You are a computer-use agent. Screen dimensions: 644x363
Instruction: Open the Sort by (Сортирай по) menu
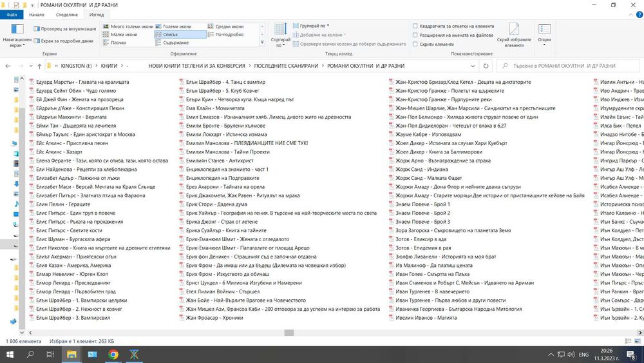click(x=281, y=35)
